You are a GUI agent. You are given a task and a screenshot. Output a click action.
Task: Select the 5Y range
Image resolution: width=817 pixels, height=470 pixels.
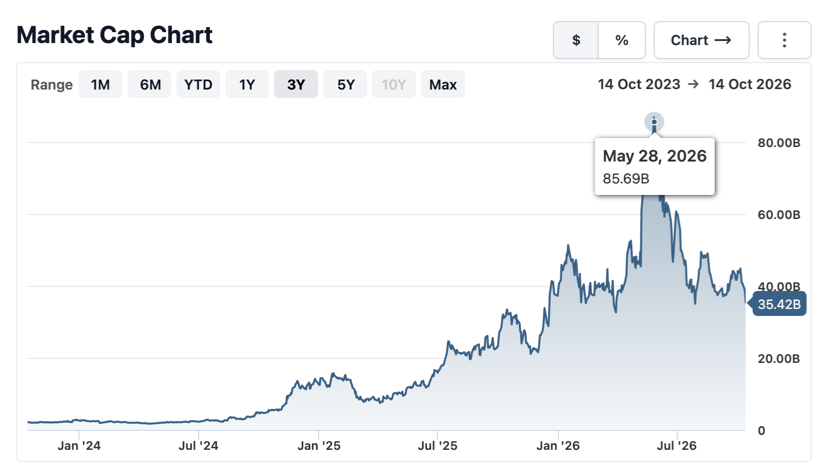[345, 84]
